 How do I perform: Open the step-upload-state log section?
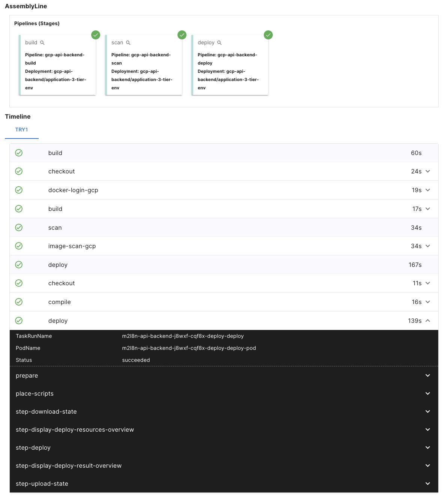428,483
